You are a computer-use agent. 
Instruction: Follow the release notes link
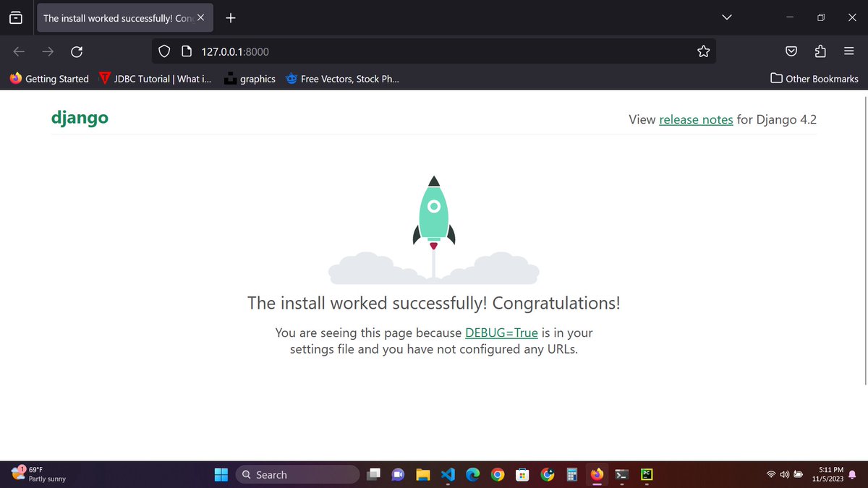click(x=696, y=120)
